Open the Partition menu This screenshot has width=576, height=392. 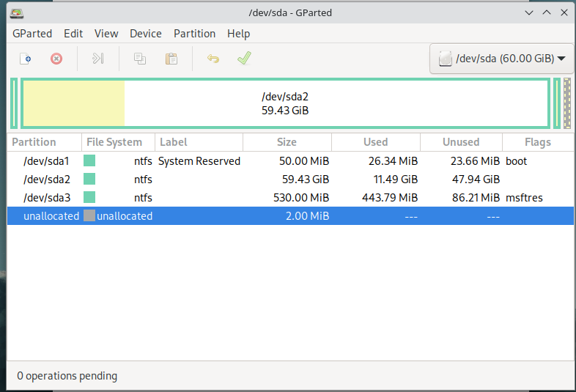195,34
